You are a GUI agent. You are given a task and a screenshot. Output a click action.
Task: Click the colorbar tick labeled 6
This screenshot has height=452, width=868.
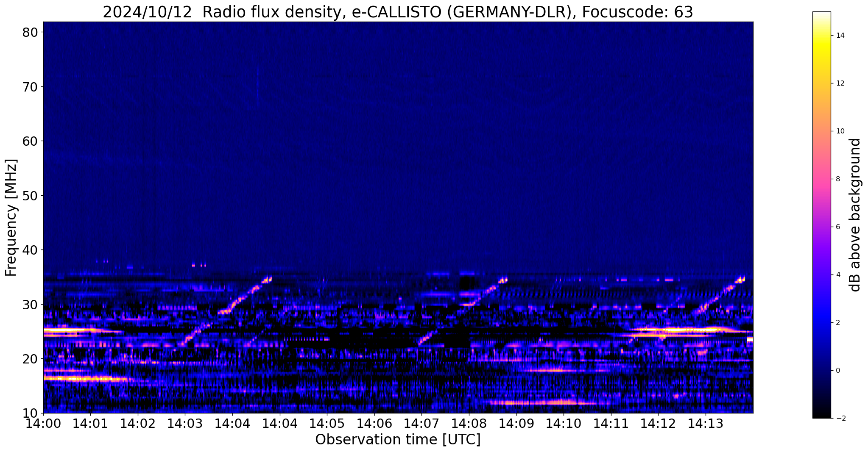point(838,227)
